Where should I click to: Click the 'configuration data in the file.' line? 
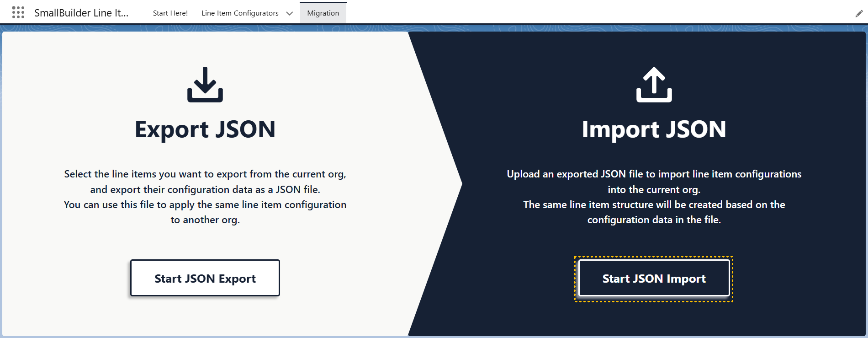point(654,220)
